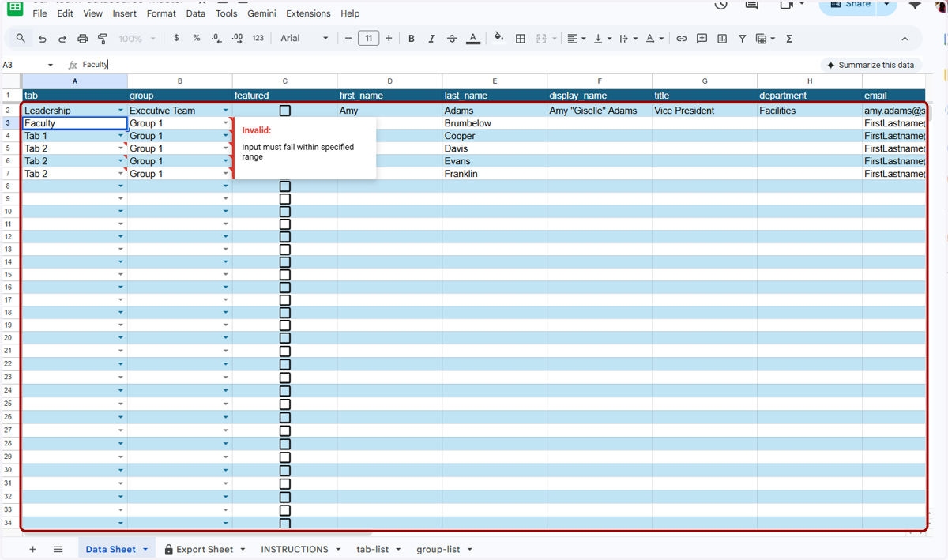Open the number format 123 menu

tap(258, 38)
